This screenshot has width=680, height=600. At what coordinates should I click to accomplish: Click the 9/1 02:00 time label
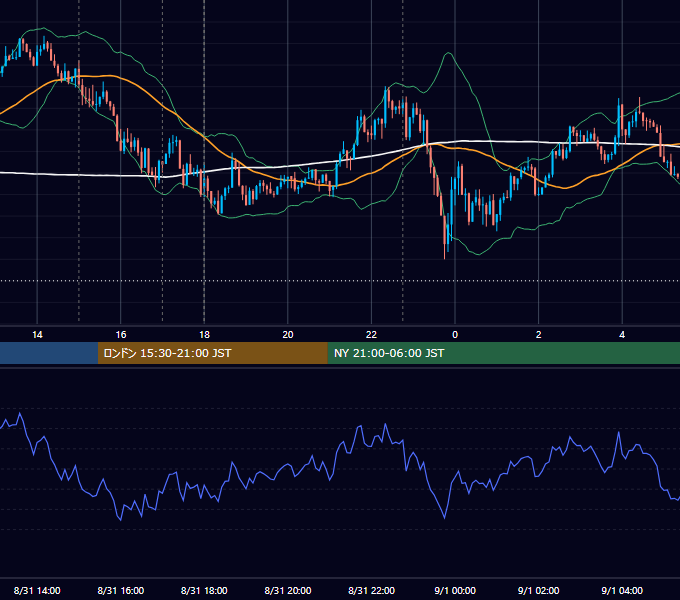click(x=539, y=590)
